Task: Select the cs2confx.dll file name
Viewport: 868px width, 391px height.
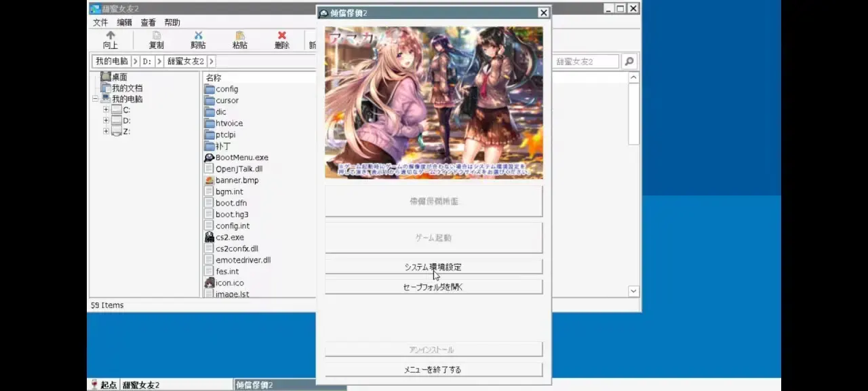Action: [x=237, y=249]
